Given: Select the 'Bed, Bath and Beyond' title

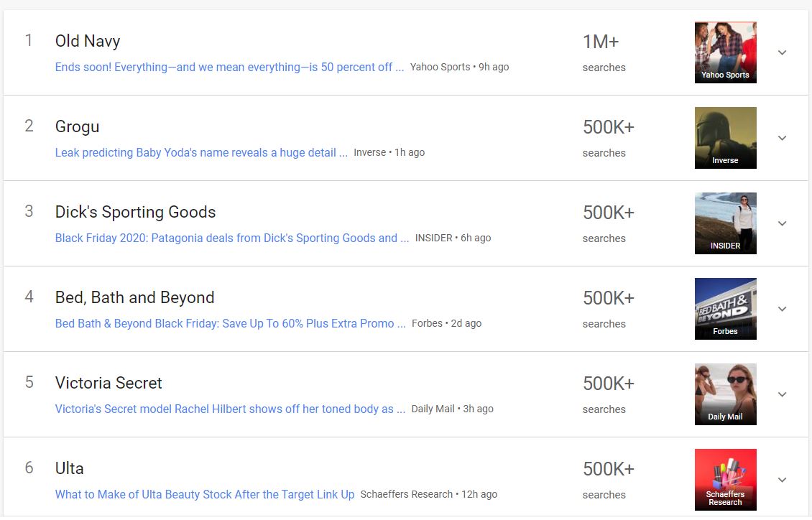Looking at the screenshot, I should point(134,297).
